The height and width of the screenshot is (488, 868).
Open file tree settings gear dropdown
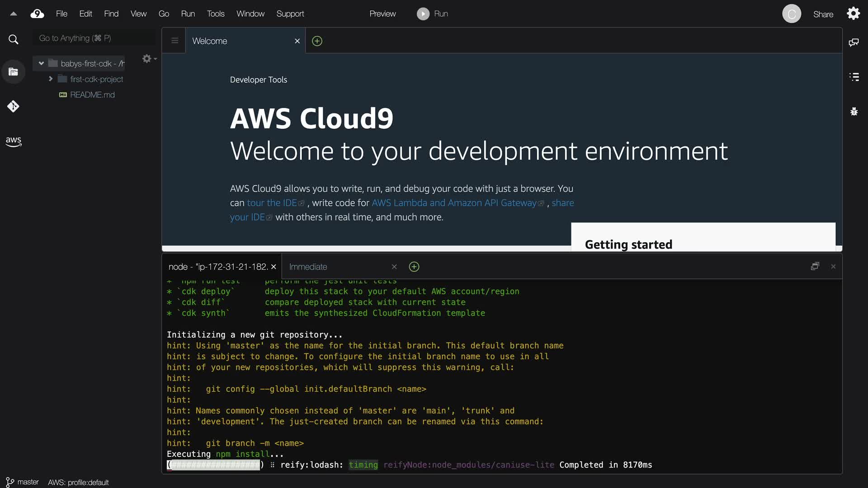(149, 59)
